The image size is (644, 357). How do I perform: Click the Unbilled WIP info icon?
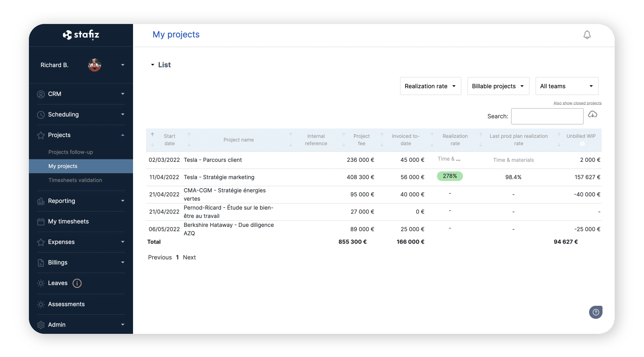[x=582, y=144]
